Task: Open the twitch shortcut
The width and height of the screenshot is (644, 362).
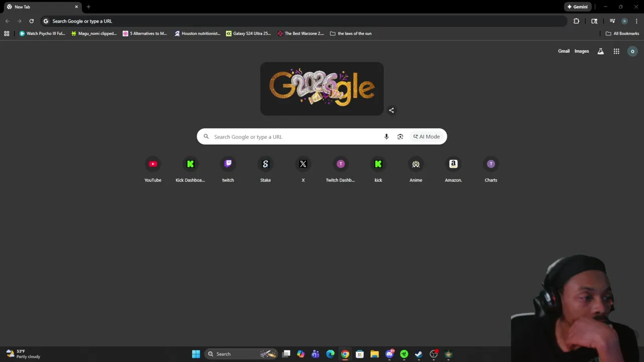Action: 228,169
